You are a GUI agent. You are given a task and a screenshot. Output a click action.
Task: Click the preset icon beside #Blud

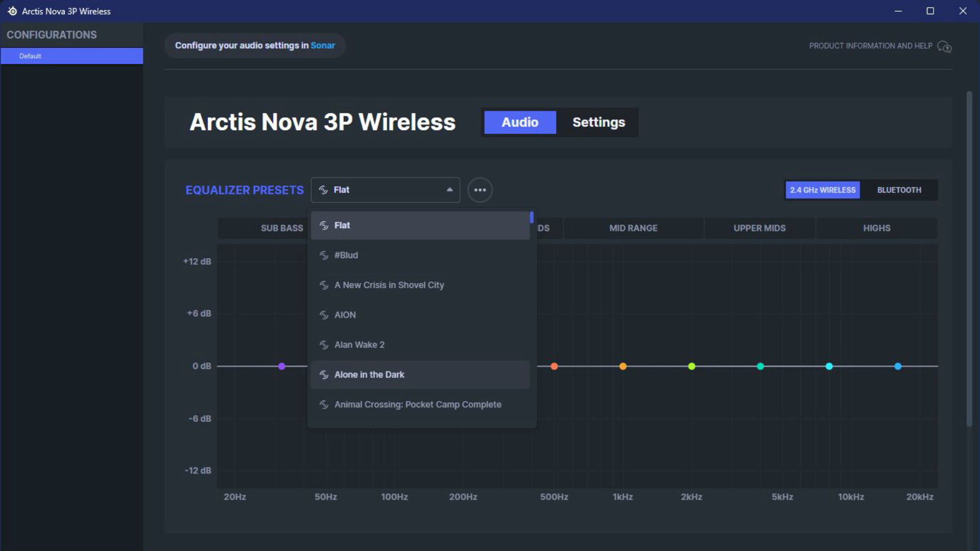[x=324, y=255]
